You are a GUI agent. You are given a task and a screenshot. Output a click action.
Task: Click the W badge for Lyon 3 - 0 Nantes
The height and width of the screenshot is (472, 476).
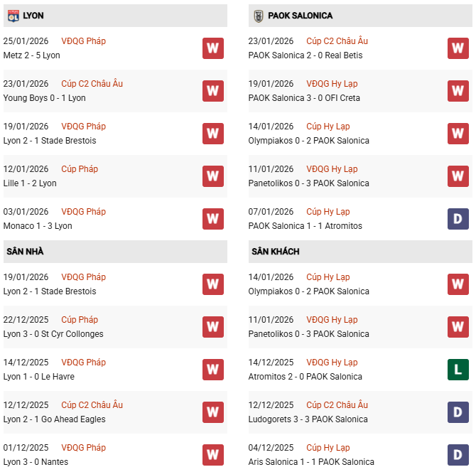(212, 455)
